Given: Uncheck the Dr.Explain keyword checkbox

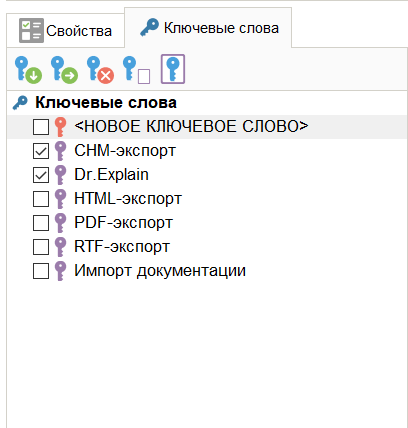Looking at the screenshot, I should tap(41, 175).
